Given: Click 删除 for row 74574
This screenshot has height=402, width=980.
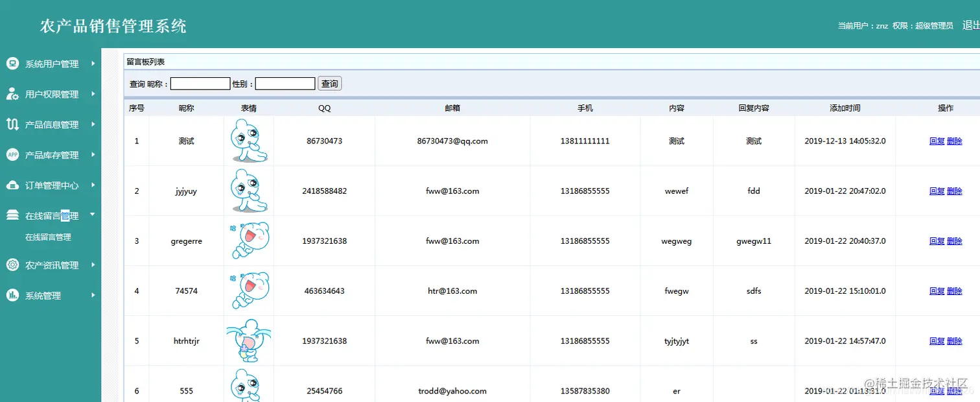Looking at the screenshot, I should pyautogui.click(x=955, y=291).
